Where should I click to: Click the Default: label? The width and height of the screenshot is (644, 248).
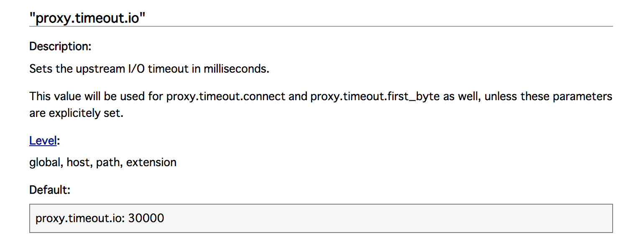point(50,190)
